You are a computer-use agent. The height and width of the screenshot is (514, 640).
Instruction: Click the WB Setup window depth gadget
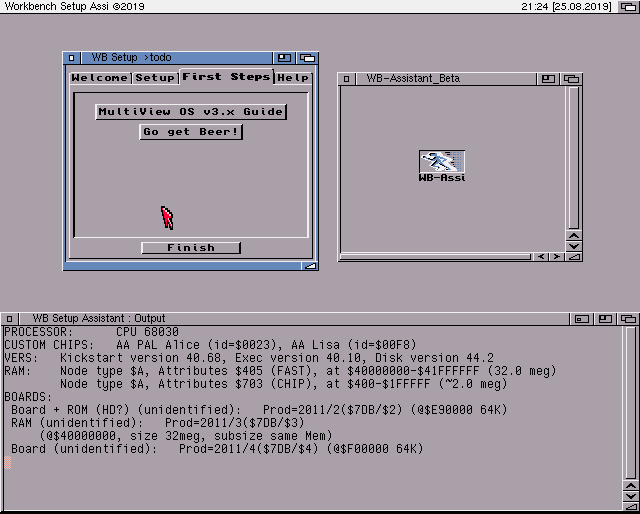(307, 58)
